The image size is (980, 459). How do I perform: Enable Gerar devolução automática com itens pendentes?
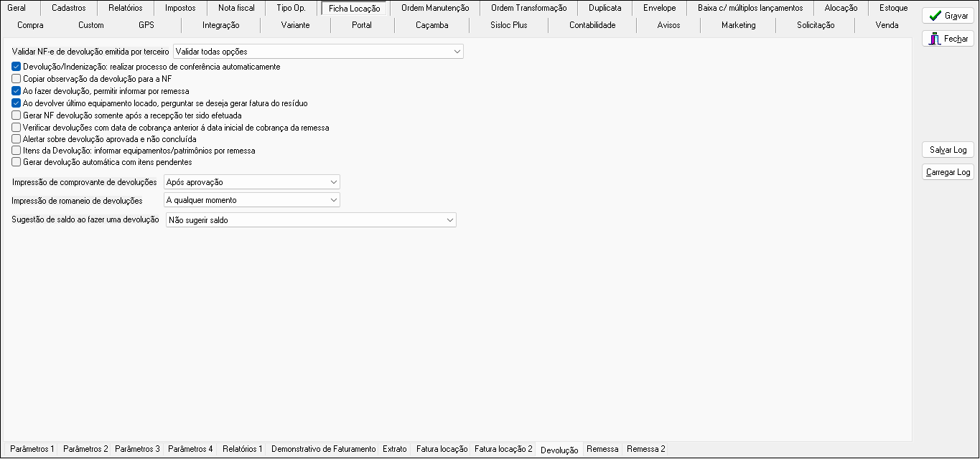(x=17, y=162)
